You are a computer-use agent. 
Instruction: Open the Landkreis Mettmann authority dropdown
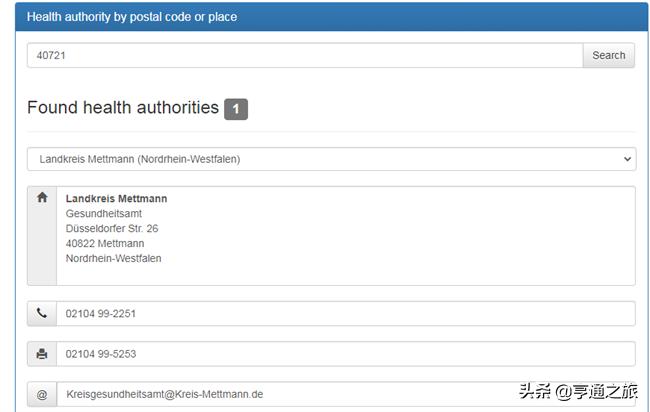331,159
